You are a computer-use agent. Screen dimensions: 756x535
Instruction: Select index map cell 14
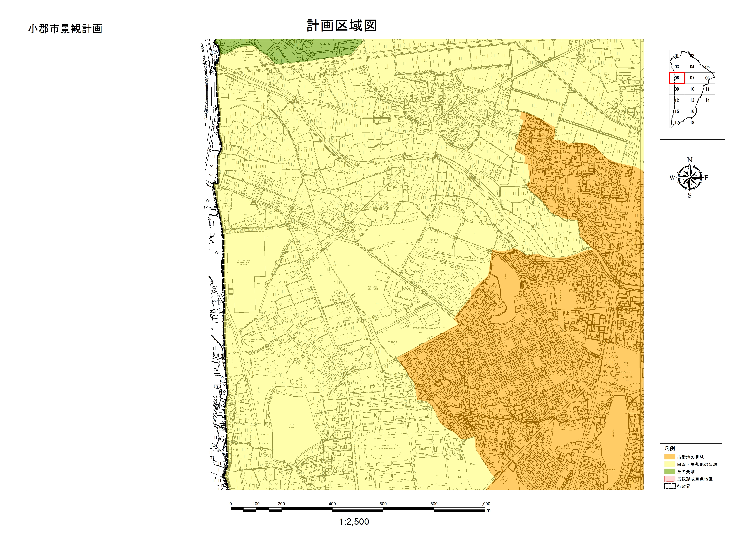tap(708, 100)
